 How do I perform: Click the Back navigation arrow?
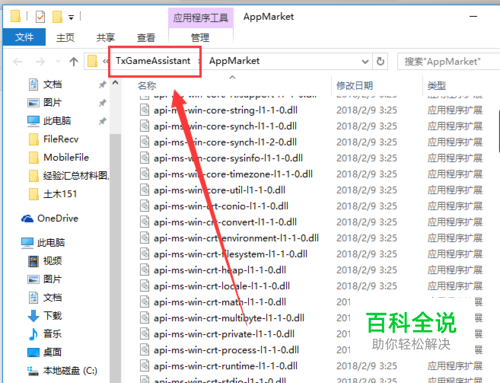(x=17, y=62)
